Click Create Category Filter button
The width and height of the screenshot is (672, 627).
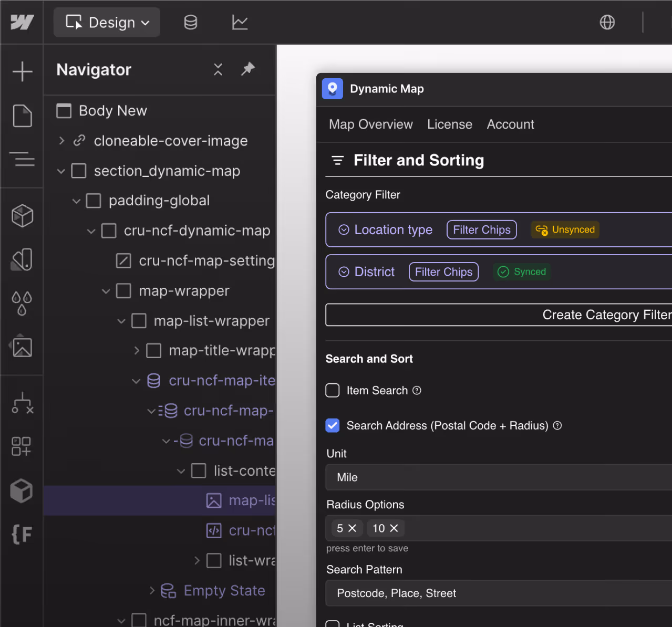[x=499, y=315]
